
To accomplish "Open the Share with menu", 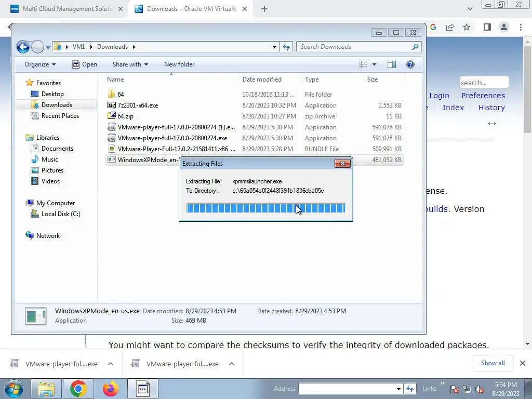I will coord(130,64).
